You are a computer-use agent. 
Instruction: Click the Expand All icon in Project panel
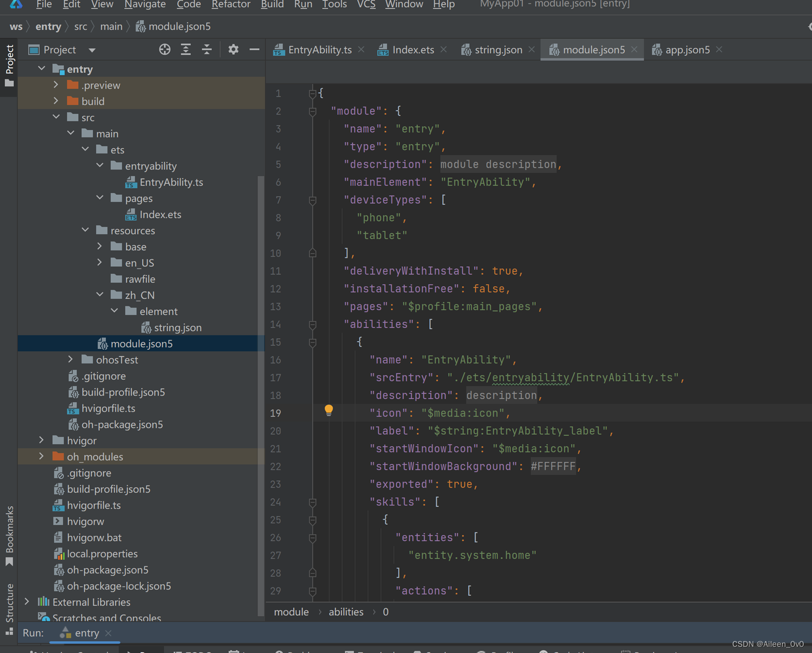click(186, 50)
